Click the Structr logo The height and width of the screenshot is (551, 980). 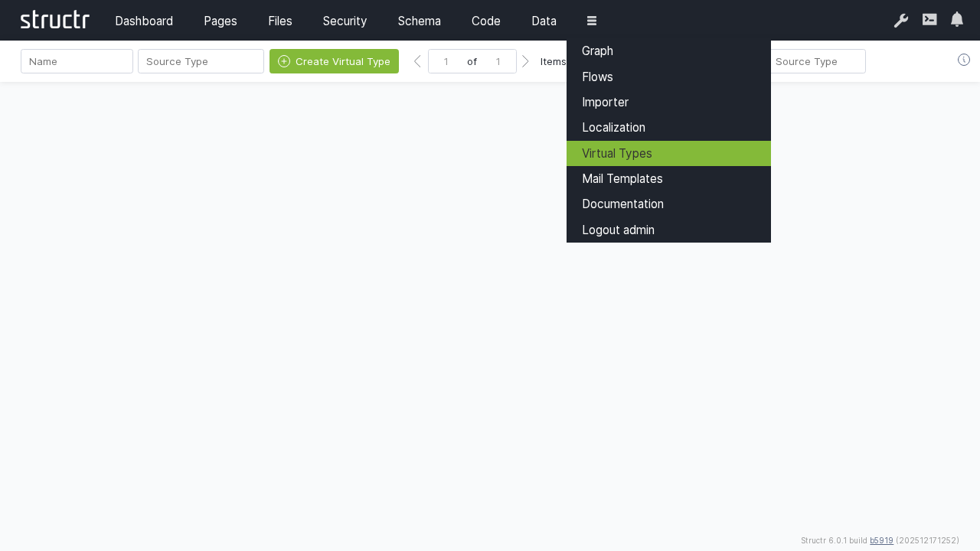[54, 20]
